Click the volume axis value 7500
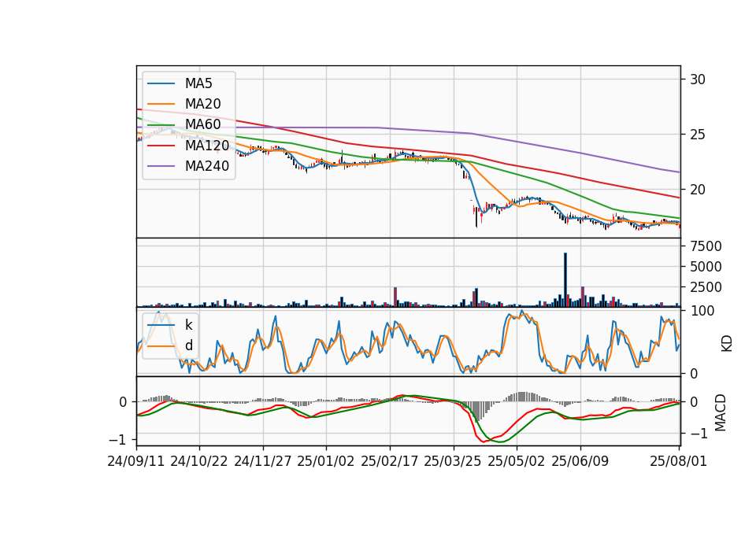The height and width of the screenshot is (543, 756). coord(706,246)
